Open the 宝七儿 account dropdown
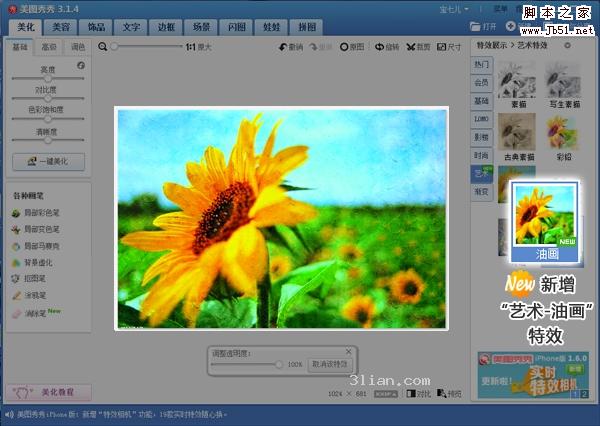 click(454, 9)
